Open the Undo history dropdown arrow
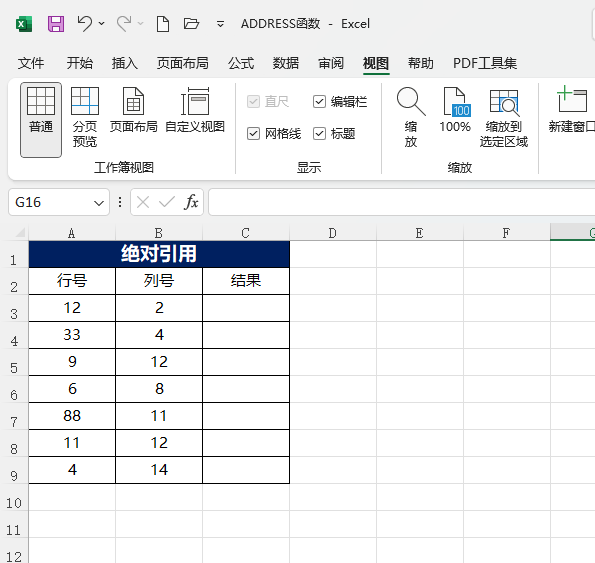This screenshot has height=563, width=595. (x=102, y=24)
